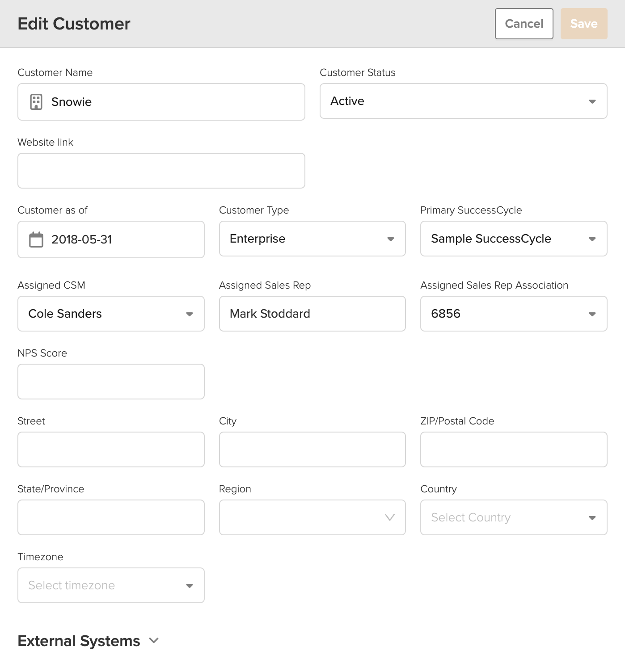Image resolution: width=625 pixels, height=672 pixels.
Task: Click the Timezone caret arrow
Action: (x=190, y=586)
